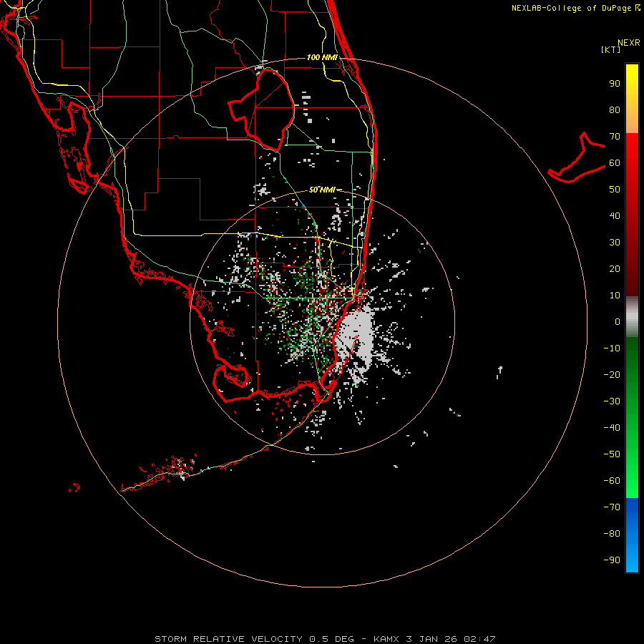Click the -20 value on the velocity scale
Viewport: 644px width, 644px height.
pyautogui.click(x=612, y=374)
